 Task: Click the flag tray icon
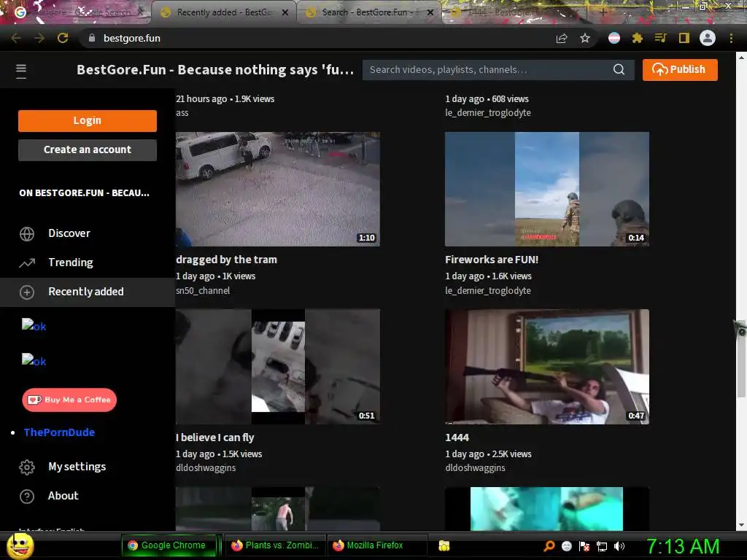[x=584, y=546]
